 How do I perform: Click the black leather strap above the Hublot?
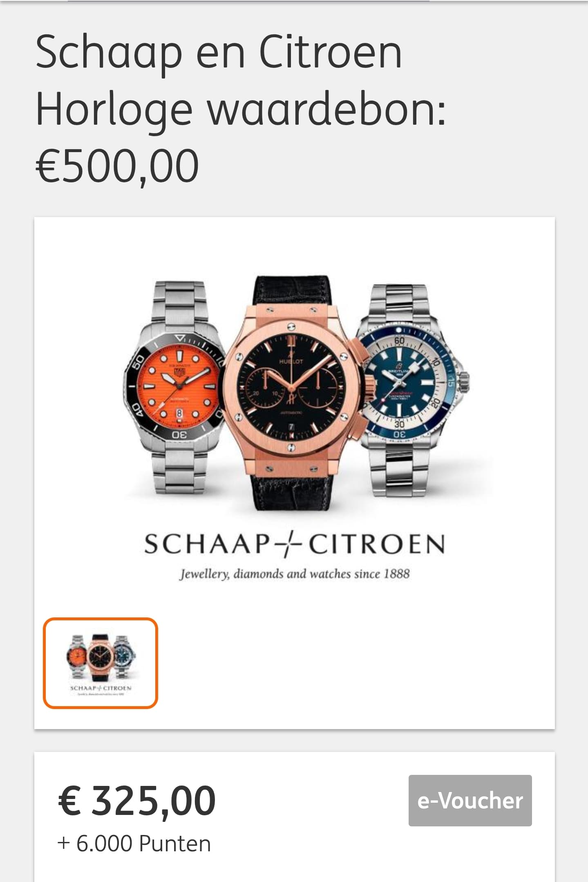coord(292,294)
